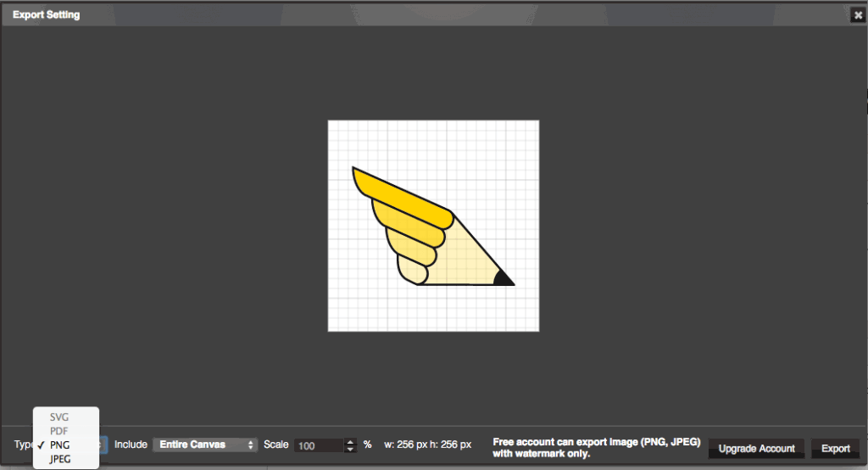The width and height of the screenshot is (868, 470).
Task: Click the Export button
Action: 835,448
